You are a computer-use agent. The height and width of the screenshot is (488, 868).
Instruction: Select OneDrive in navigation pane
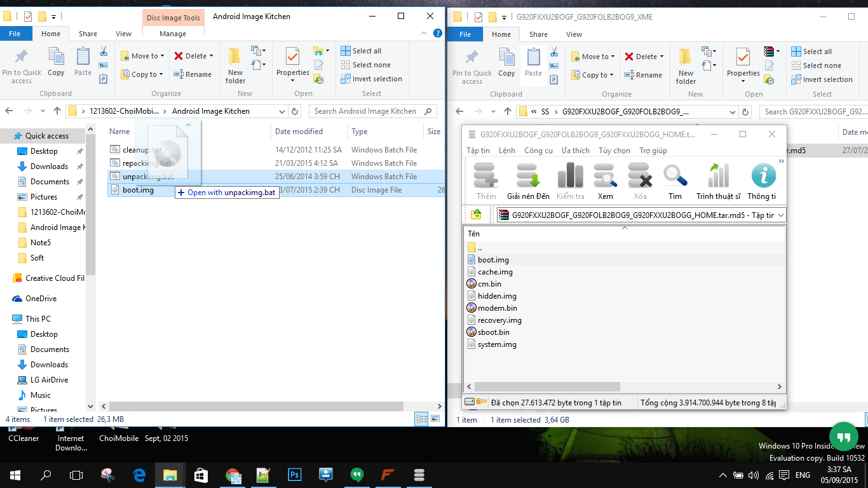tap(41, 299)
